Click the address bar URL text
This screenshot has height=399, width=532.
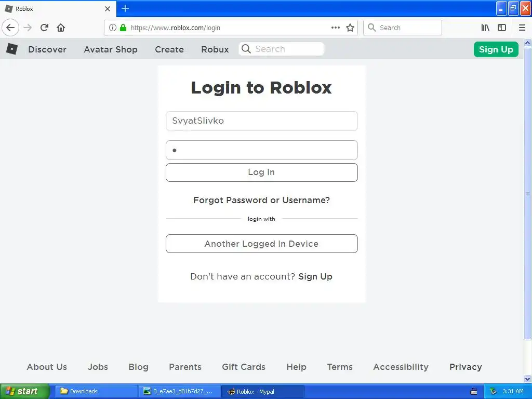176,28
